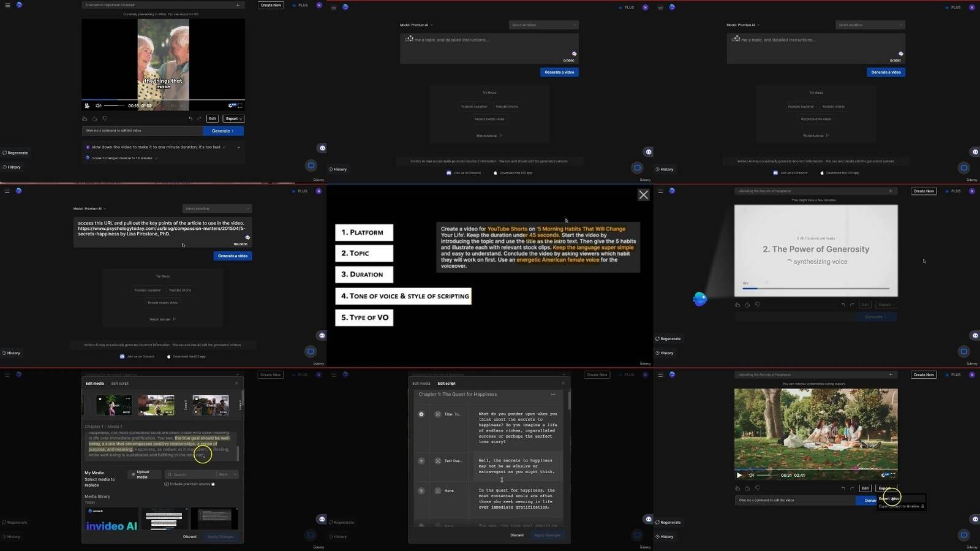Play the picnic video
Viewport: 980px width, 551px height.
click(739, 475)
